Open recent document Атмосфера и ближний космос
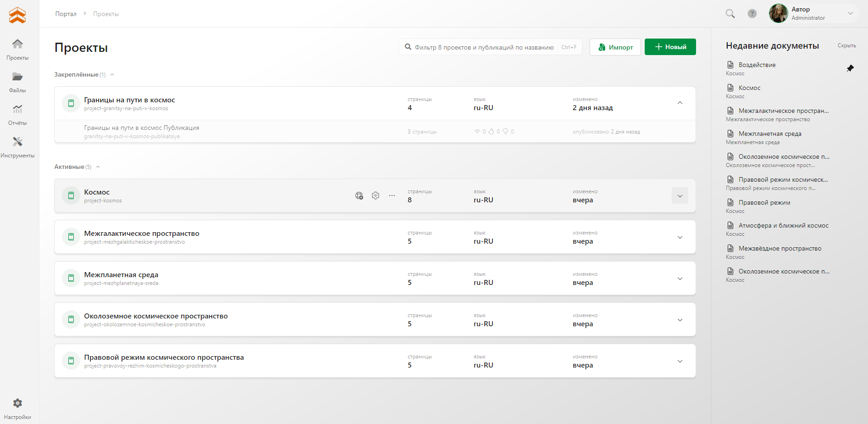The height and width of the screenshot is (424, 868). pos(784,225)
